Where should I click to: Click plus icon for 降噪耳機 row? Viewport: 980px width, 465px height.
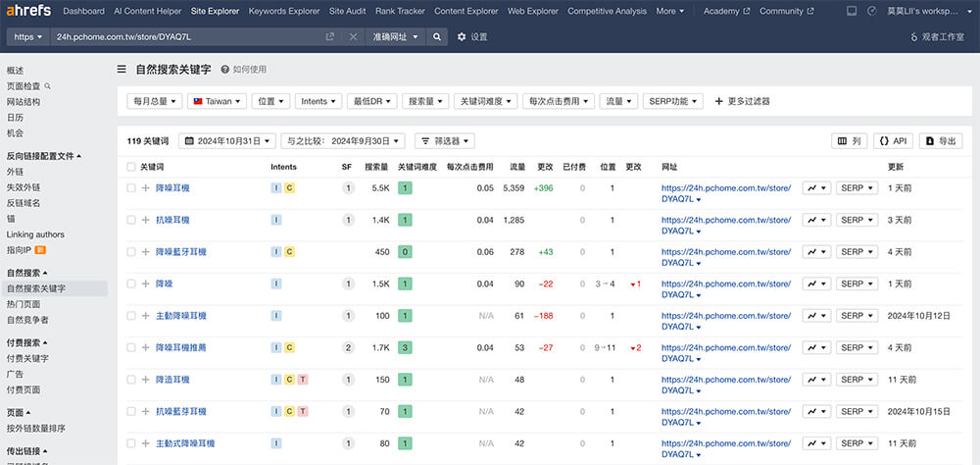coord(146,187)
